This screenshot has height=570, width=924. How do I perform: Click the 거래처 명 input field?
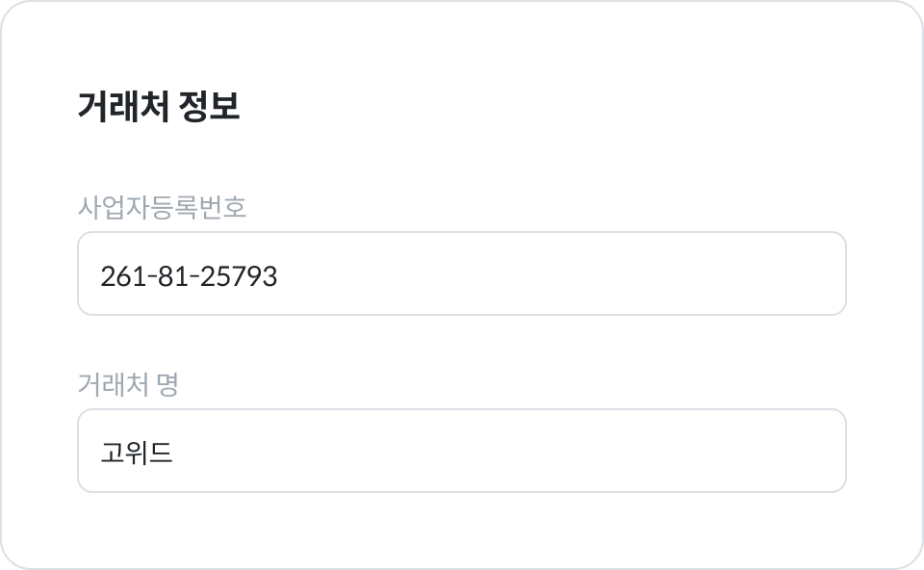coord(462,451)
